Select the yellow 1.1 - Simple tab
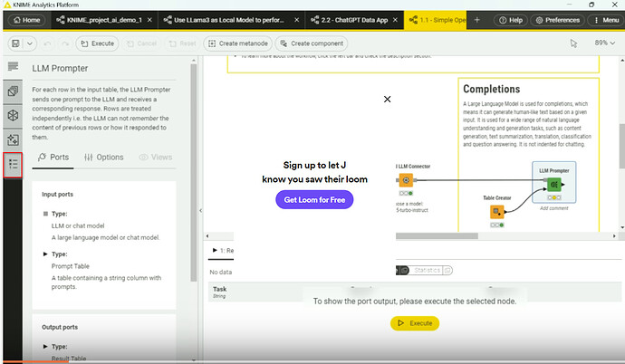The width and height of the screenshot is (625, 364). [435, 20]
